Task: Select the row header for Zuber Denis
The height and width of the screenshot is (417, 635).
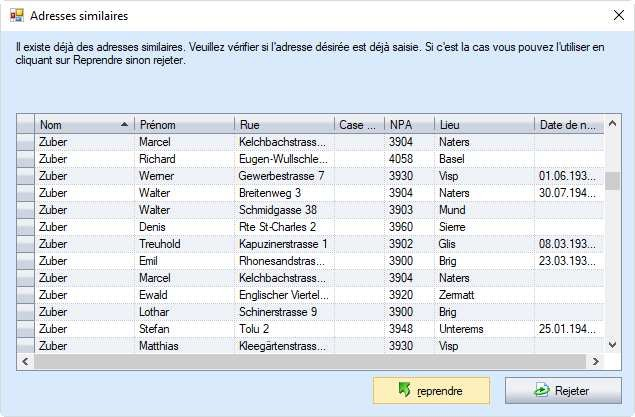Action: click(x=26, y=227)
